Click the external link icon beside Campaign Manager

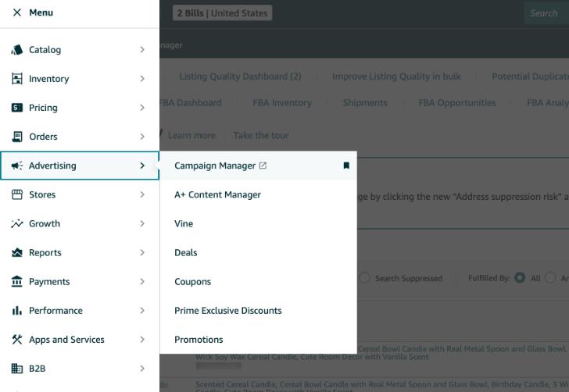point(263,166)
